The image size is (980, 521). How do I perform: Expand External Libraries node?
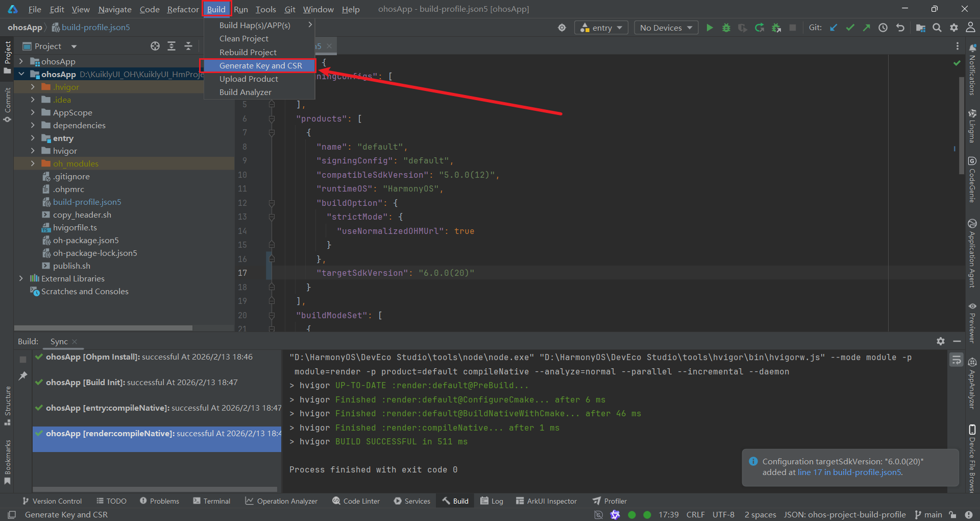[x=21, y=278]
